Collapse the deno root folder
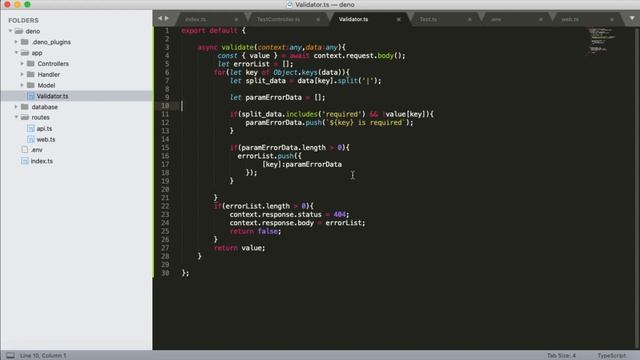 click(11, 31)
